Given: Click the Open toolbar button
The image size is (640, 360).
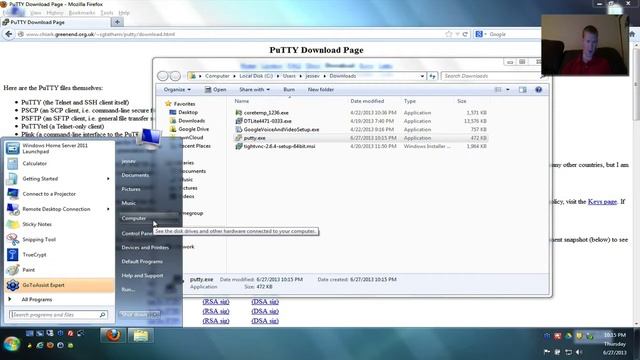Looking at the screenshot, I should point(215,89).
